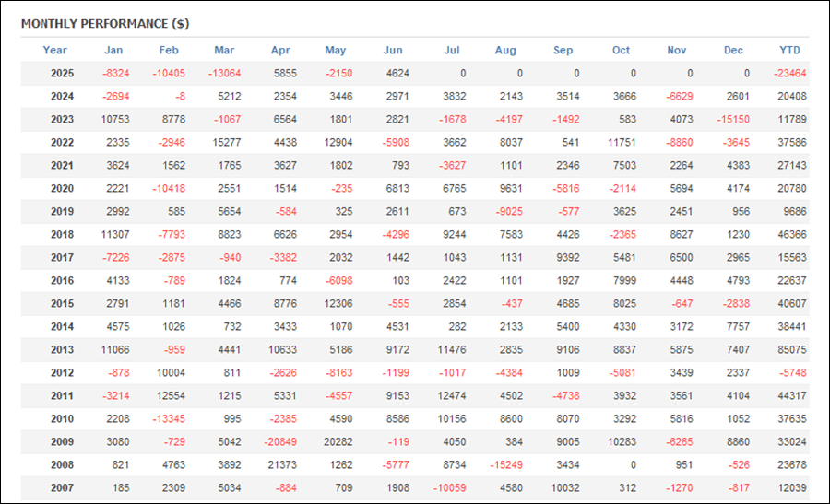The height and width of the screenshot is (504, 830).
Task: Select the 2023 year row label
Action: coord(62,120)
